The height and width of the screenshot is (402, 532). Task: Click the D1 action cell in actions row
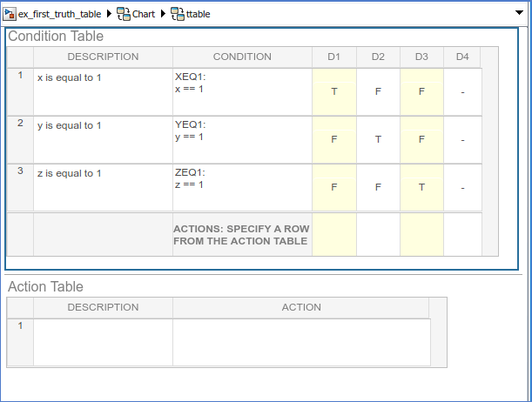click(334, 234)
